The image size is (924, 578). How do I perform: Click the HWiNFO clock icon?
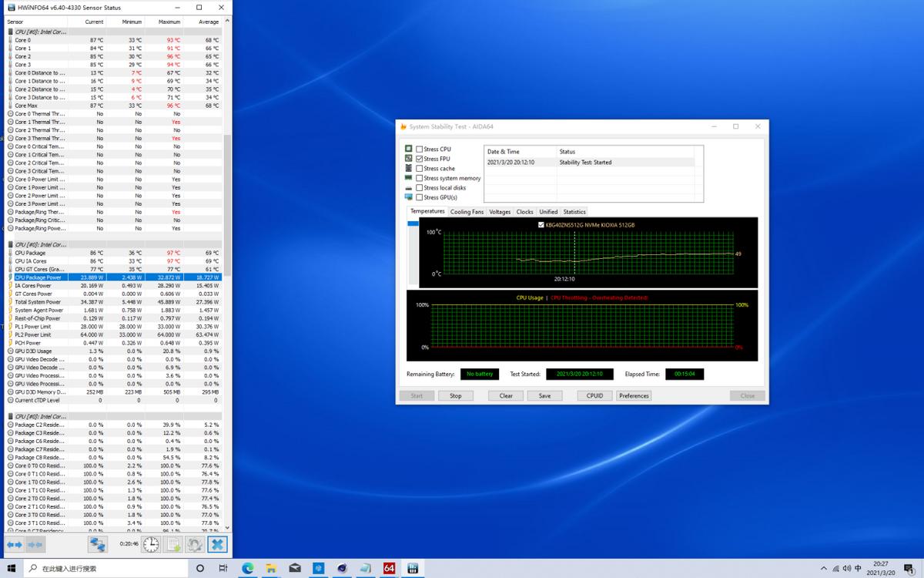[x=151, y=545]
